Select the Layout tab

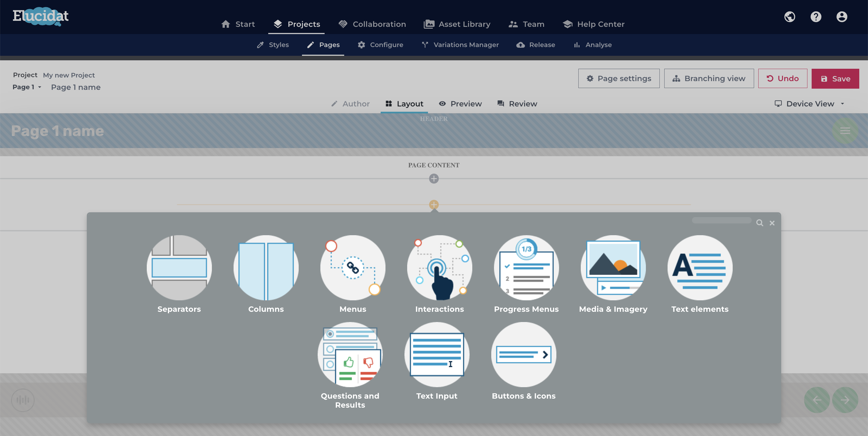404,104
